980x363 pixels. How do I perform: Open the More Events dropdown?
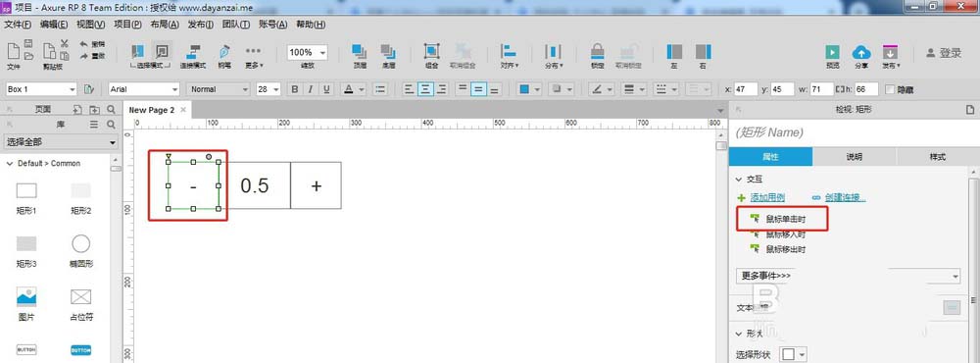[848, 276]
